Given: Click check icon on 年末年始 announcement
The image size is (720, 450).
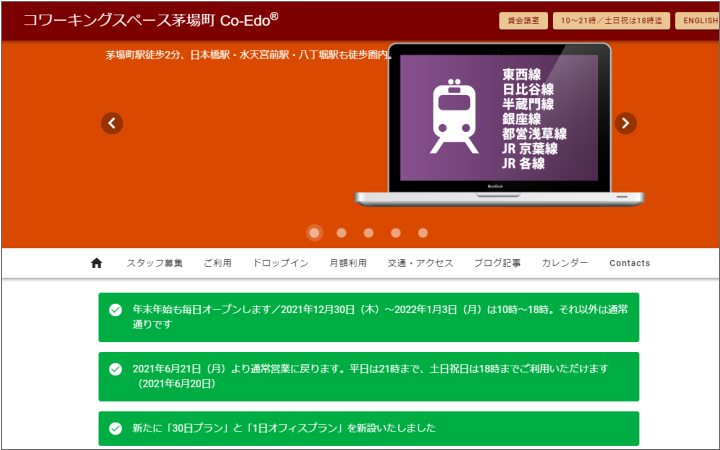Looking at the screenshot, I should [116, 310].
